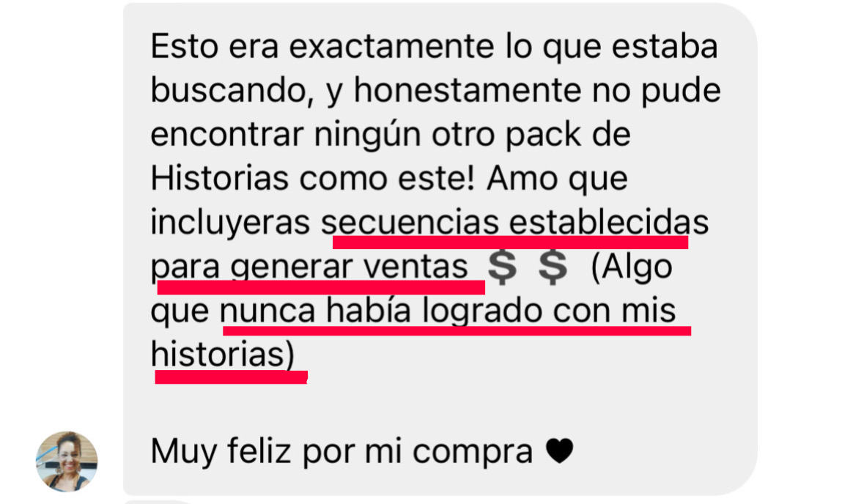Click the words "Amo que"

click(557, 178)
